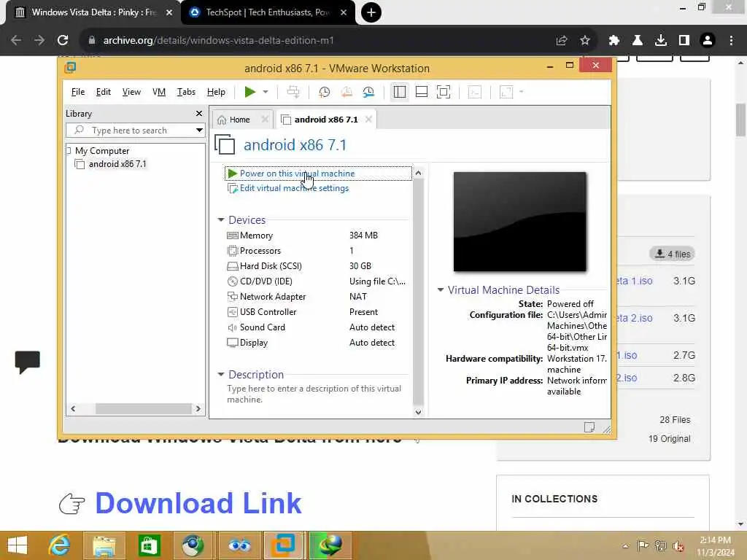
Task: Click the Download Link heading
Action: click(x=198, y=503)
